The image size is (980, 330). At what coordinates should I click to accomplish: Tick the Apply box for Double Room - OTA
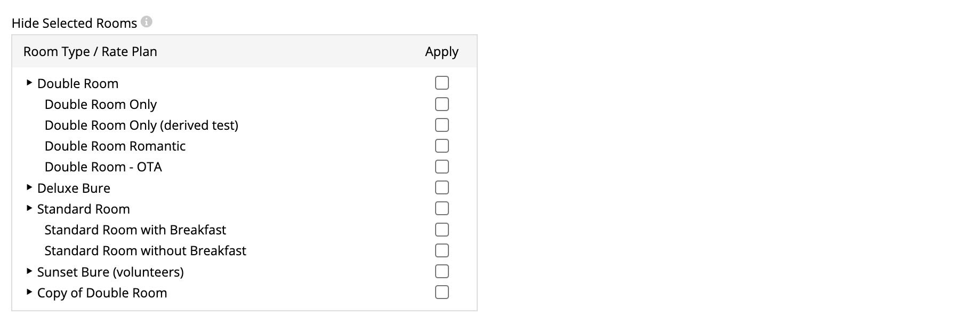pyautogui.click(x=441, y=167)
